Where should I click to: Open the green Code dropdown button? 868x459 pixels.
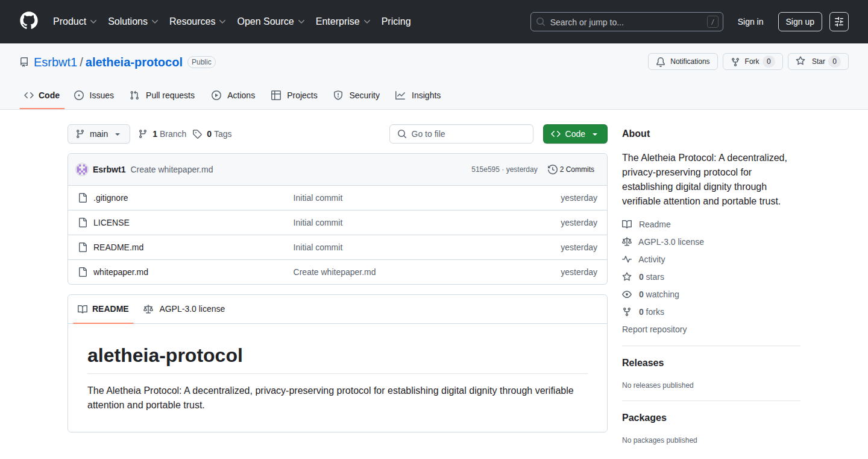pos(575,134)
